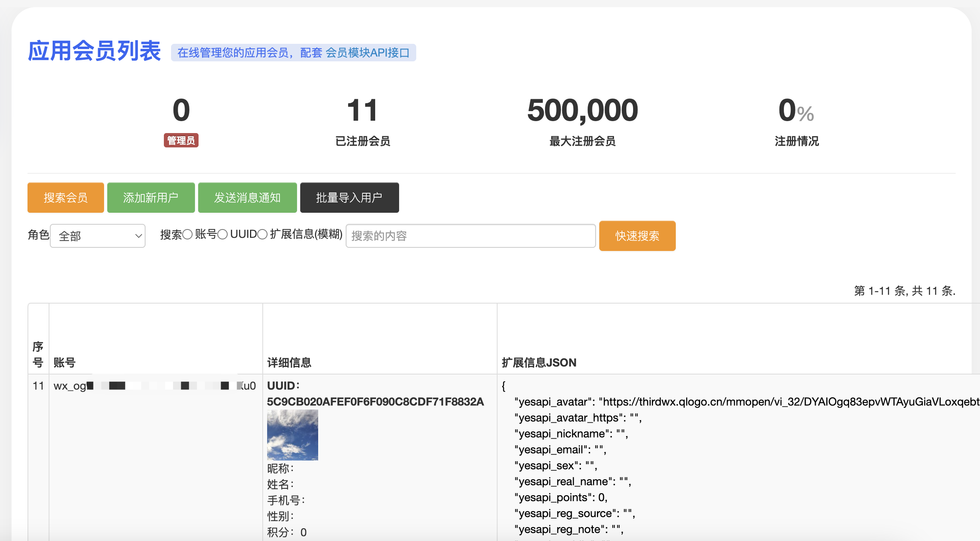Click the 详细信息 column header
This screenshot has width=980, height=541.
point(289,363)
